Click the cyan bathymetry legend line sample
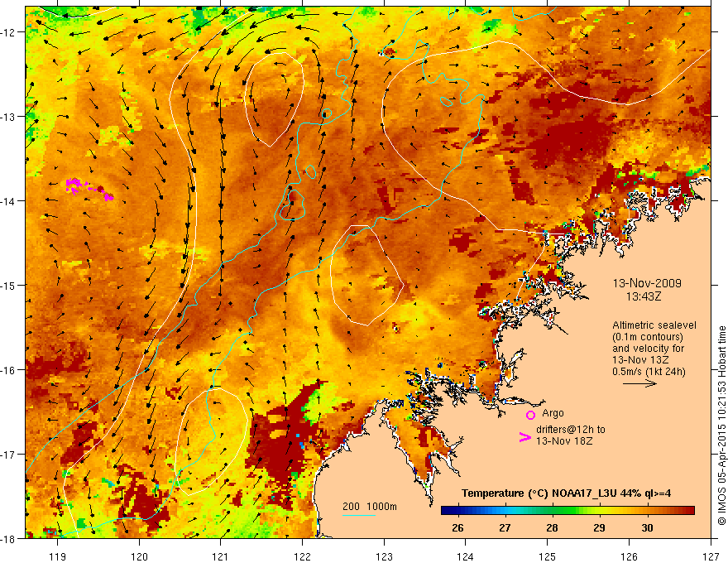The height and width of the screenshot is (563, 728). point(358,515)
